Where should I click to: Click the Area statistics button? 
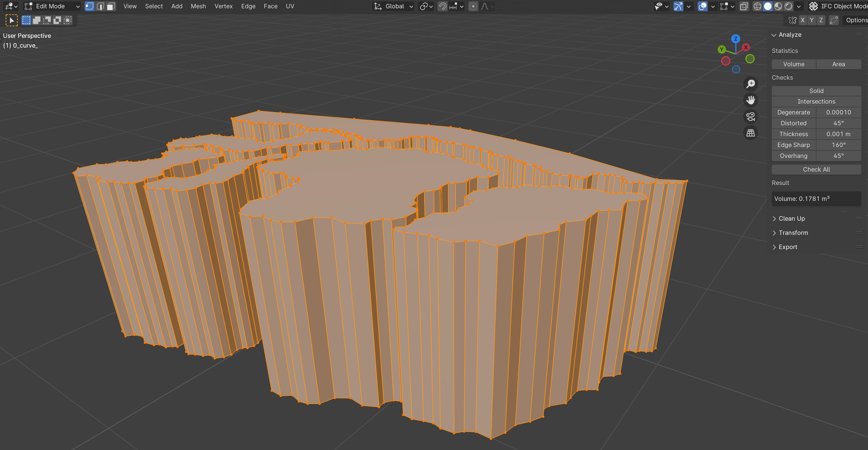(x=838, y=64)
